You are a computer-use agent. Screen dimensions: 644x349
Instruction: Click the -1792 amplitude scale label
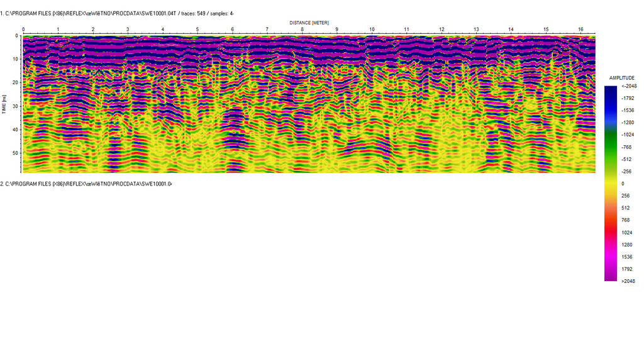click(626, 99)
